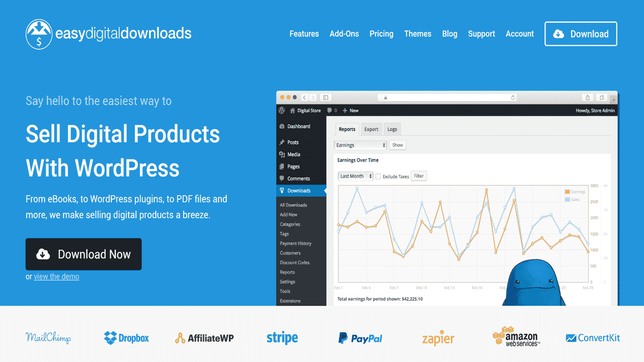Screen dimensions: 644x362
Task: Go to the Pricing page
Action: [381, 34]
